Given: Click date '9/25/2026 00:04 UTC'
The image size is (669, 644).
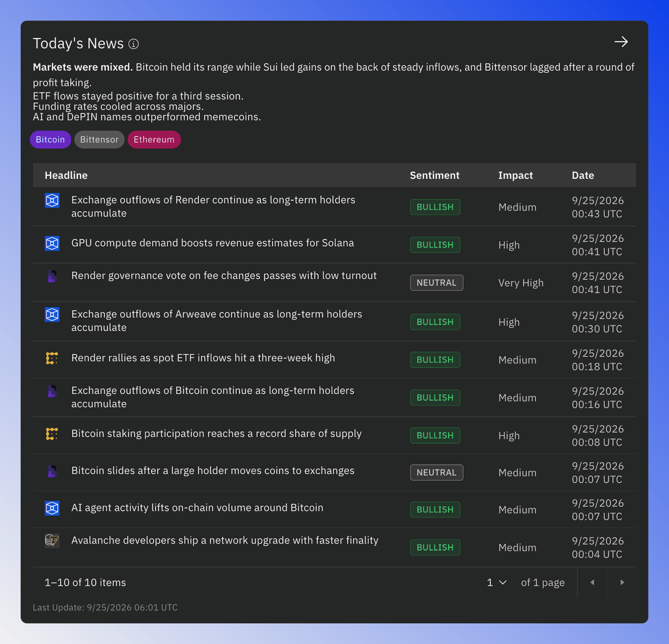Looking at the screenshot, I should [x=598, y=548].
